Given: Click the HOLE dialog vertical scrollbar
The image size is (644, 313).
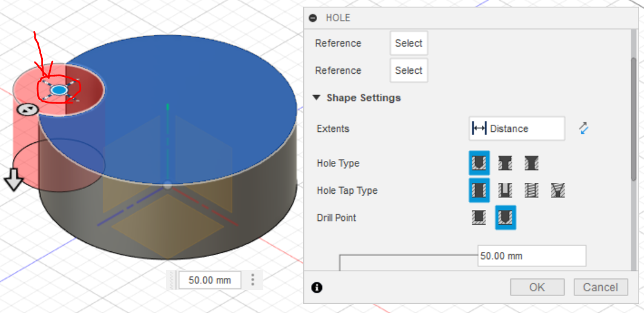Looking at the screenshot, I should [634, 119].
